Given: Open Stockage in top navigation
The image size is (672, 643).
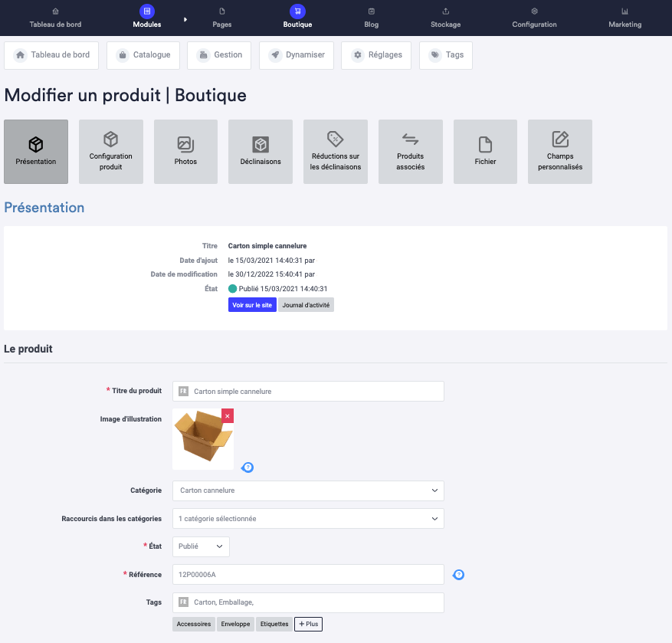Looking at the screenshot, I should (446, 18).
